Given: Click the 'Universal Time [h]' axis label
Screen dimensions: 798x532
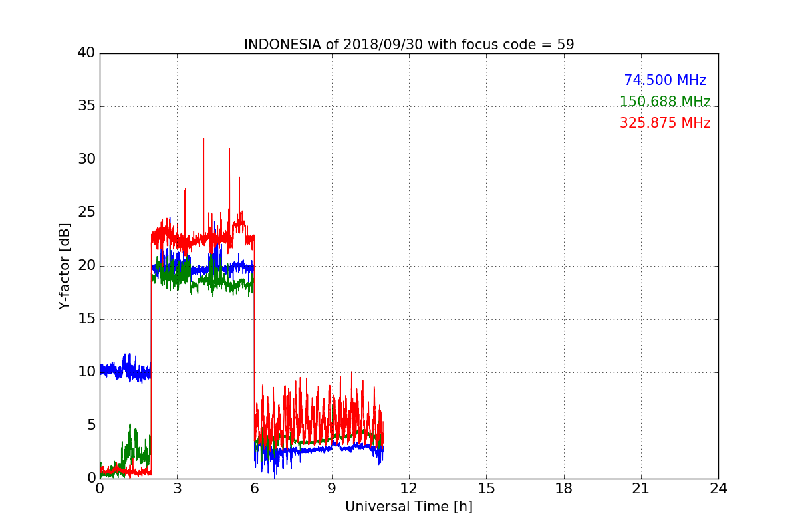Looking at the screenshot, I should coord(409,507).
